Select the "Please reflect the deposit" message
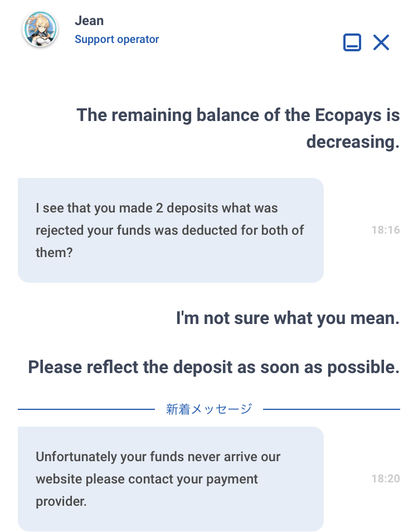 click(x=214, y=367)
